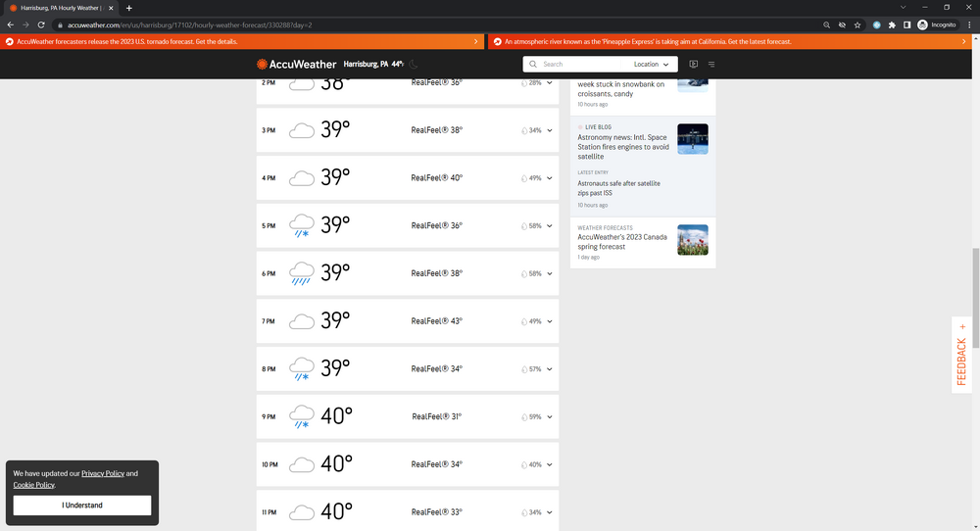The height and width of the screenshot is (531, 980).
Task: Click the AccuWeather search input field
Action: (578, 65)
